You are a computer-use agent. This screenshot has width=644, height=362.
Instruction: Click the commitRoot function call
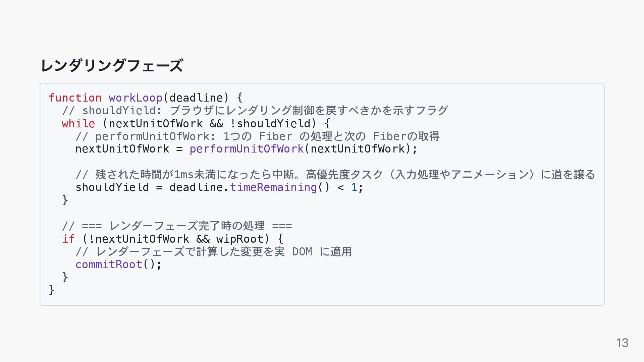click(109, 264)
